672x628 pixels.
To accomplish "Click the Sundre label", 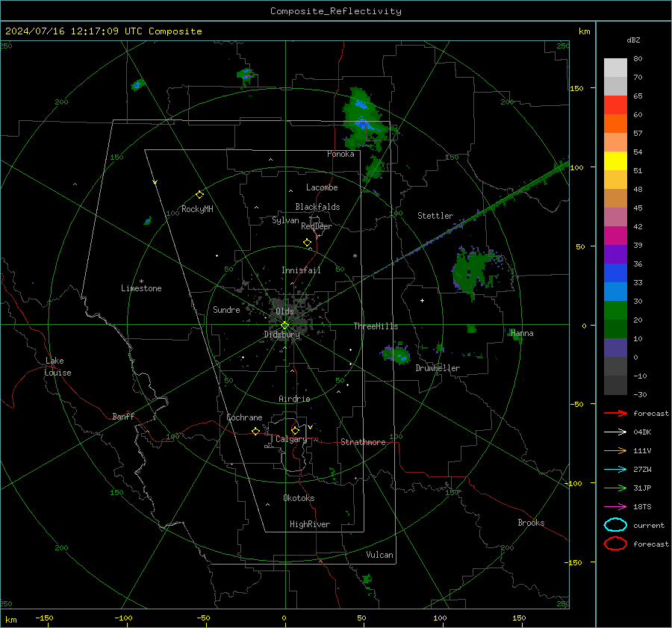I will [226, 309].
